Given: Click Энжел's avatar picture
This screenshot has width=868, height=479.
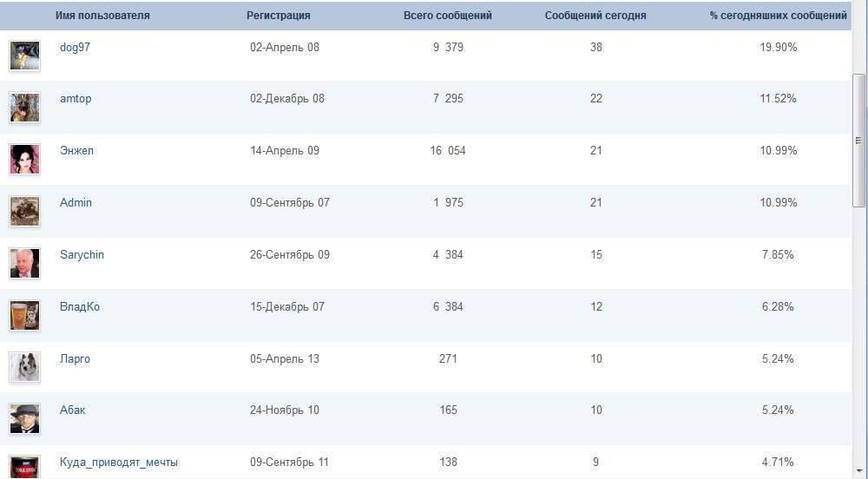Looking at the screenshot, I should tap(25, 160).
